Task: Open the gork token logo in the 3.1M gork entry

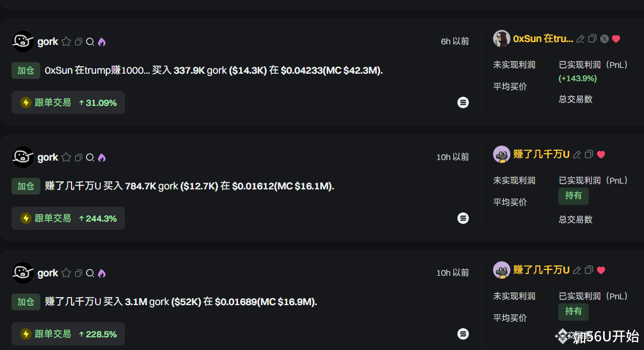Action: click(23, 273)
